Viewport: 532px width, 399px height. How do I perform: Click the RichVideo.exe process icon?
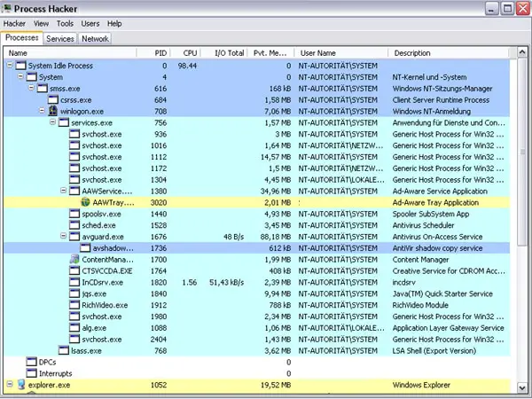tap(74, 305)
